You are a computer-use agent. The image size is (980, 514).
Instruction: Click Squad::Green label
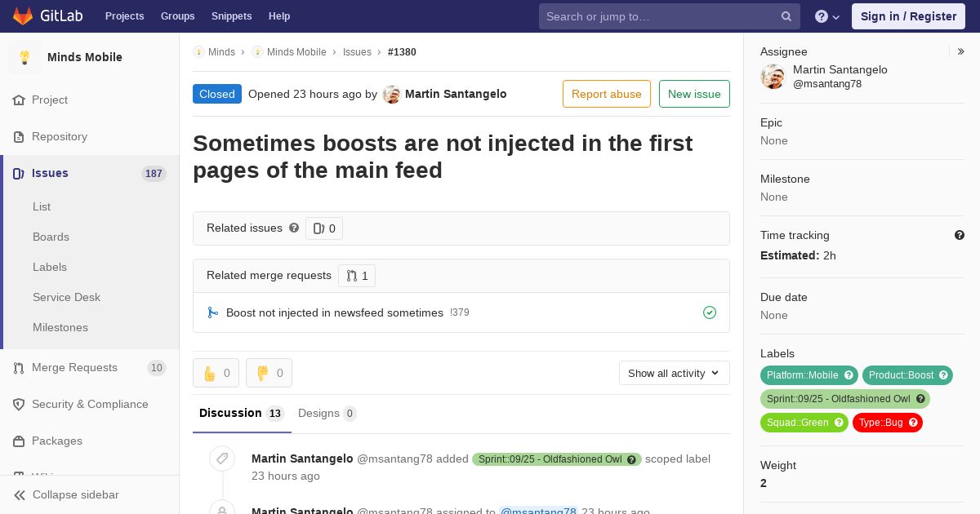[797, 423]
